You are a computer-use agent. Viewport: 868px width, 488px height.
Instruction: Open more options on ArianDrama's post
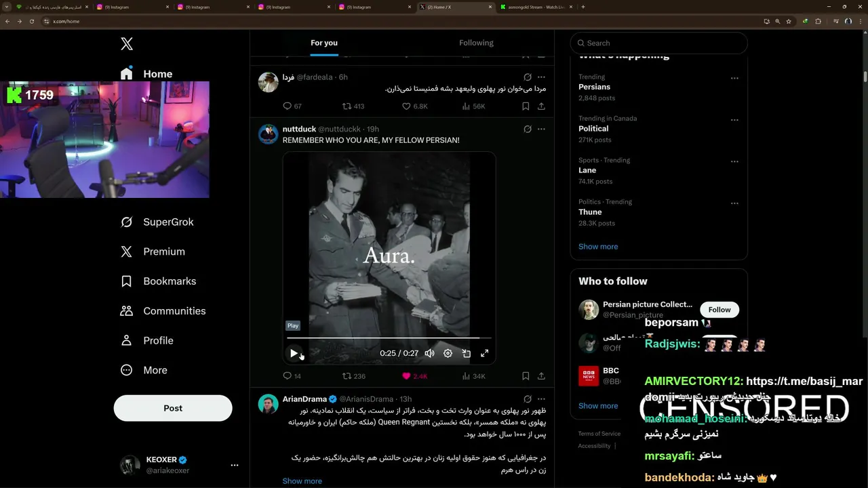541,399
